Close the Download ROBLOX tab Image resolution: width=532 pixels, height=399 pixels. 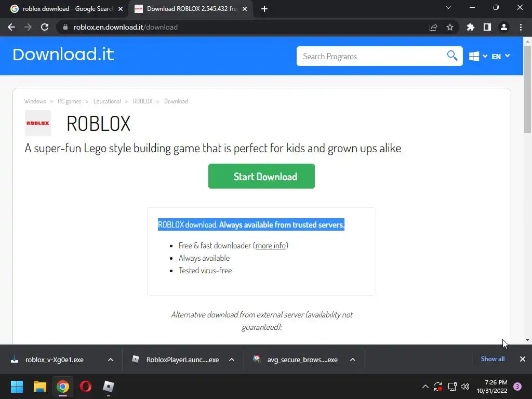tap(245, 9)
